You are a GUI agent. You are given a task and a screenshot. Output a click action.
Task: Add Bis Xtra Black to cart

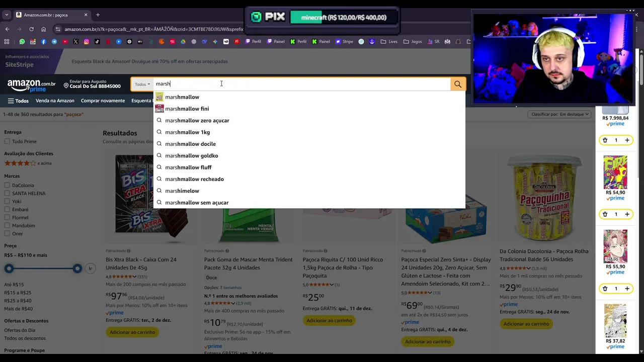(132, 332)
